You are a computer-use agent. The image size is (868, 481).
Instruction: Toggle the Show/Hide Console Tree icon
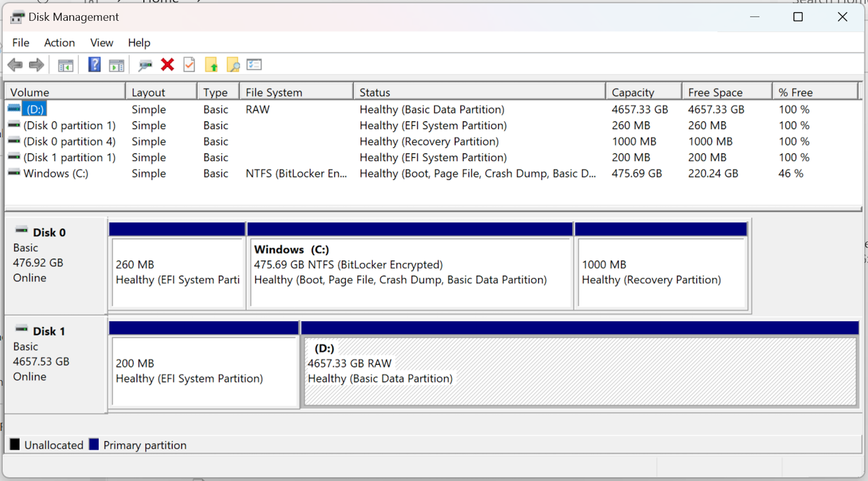(65, 65)
